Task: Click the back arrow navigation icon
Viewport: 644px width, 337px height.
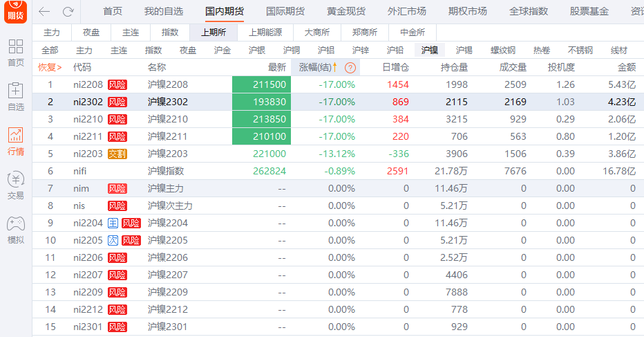Action: point(44,12)
